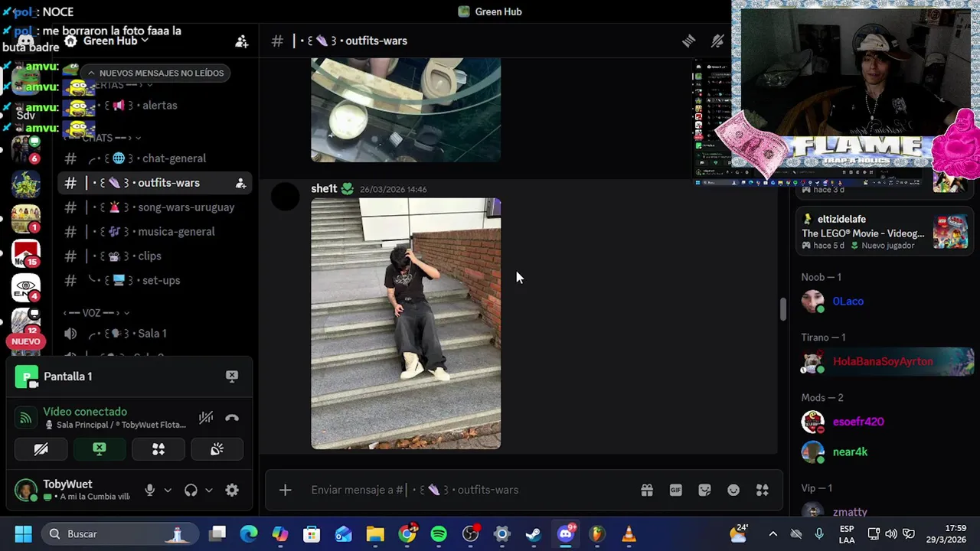The width and height of the screenshot is (980, 551).
Task: Open the alertas channel
Action: point(156,106)
